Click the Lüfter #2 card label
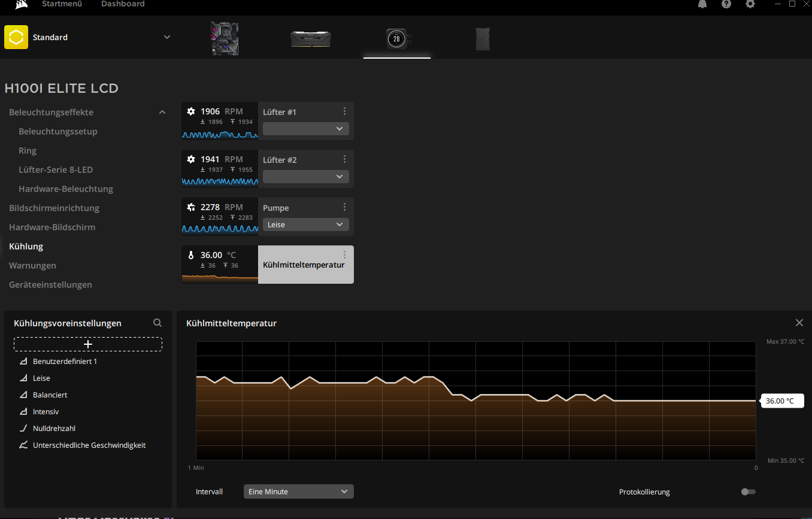Screen dimensions: 812x519 click(x=279, y=160)
